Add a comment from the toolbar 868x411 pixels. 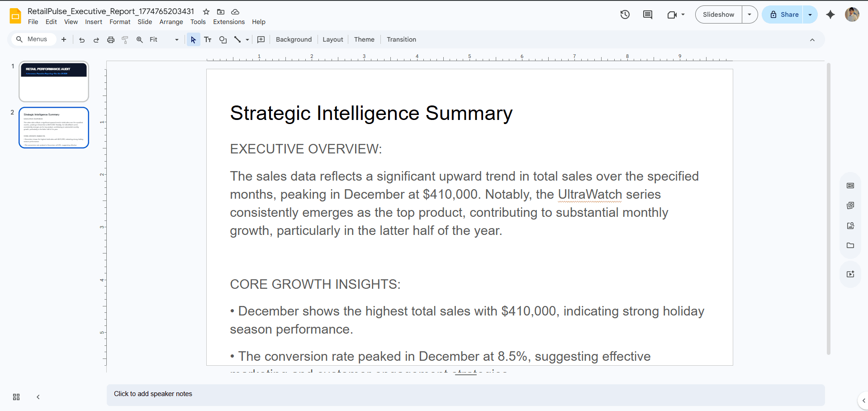pos(261,39)
